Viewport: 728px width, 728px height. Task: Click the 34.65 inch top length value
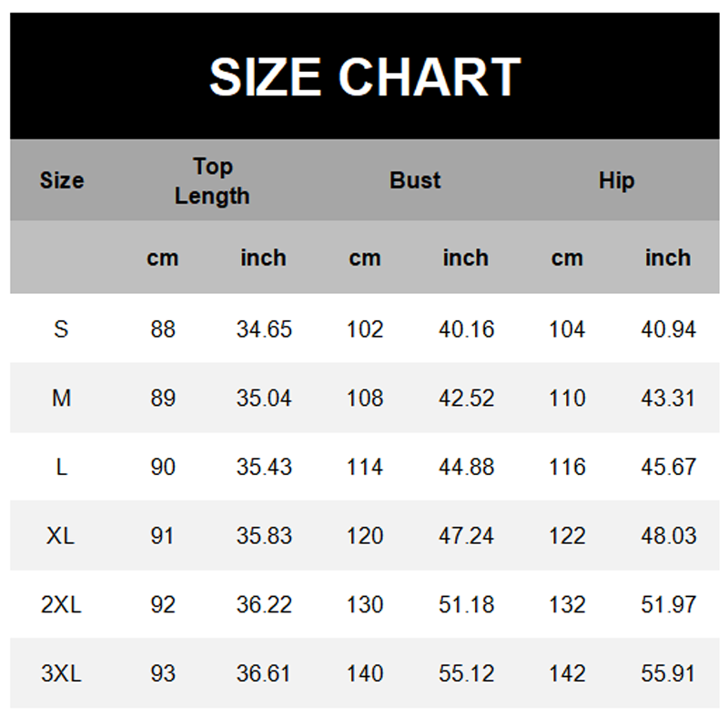tap(264, 329)
